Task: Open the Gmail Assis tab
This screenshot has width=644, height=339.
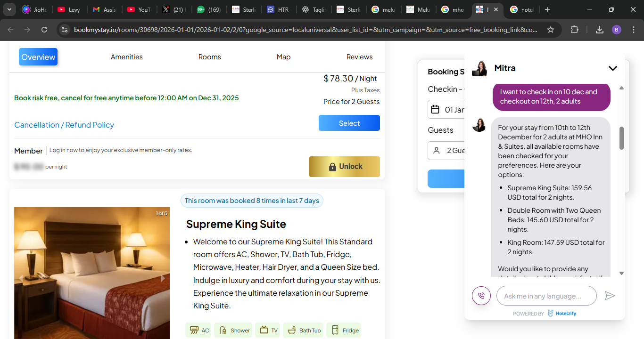Action: (x=105, y=9)
